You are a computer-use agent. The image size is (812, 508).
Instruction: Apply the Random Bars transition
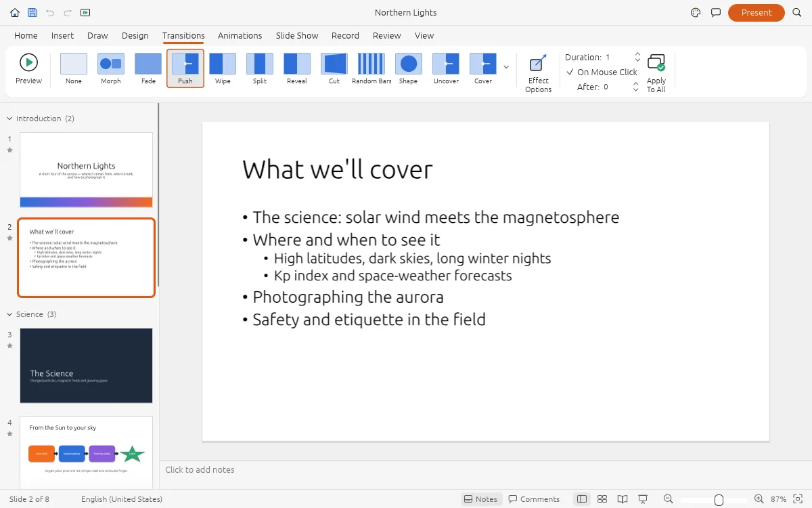[371, 69]
